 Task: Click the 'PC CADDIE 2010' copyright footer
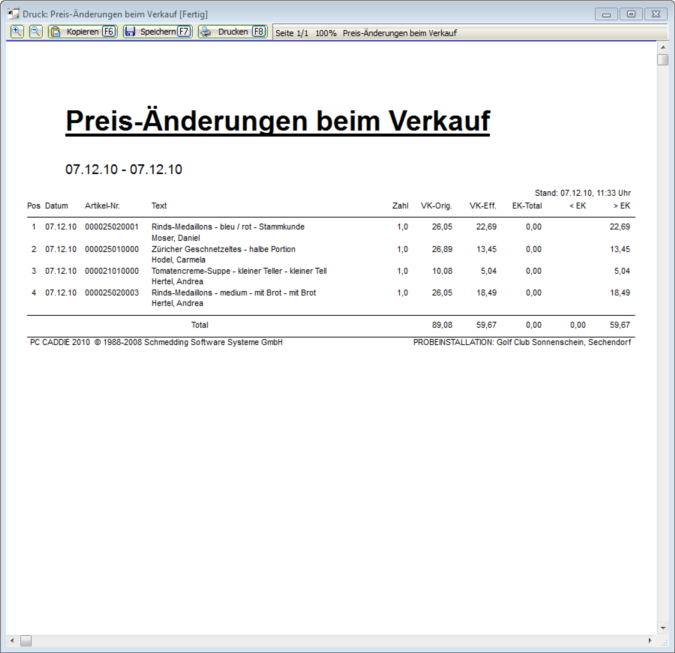(x=156, y=342)
